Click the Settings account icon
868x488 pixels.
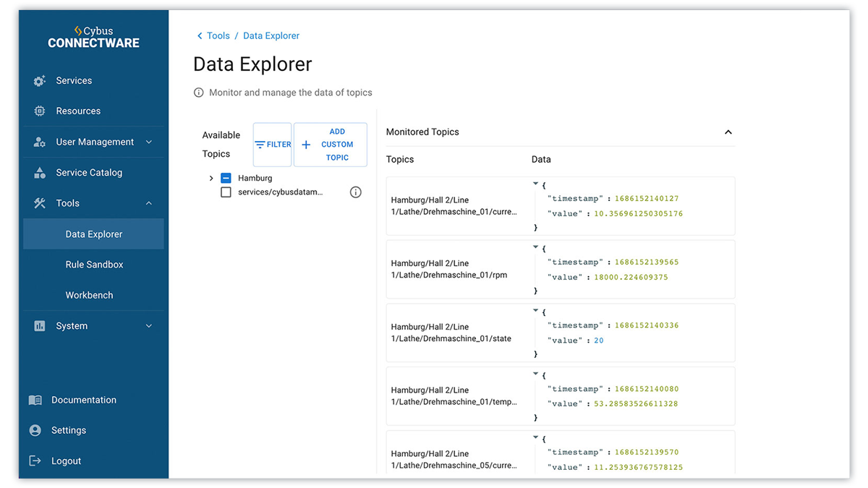pyautogui.click(x=35, y=430)
